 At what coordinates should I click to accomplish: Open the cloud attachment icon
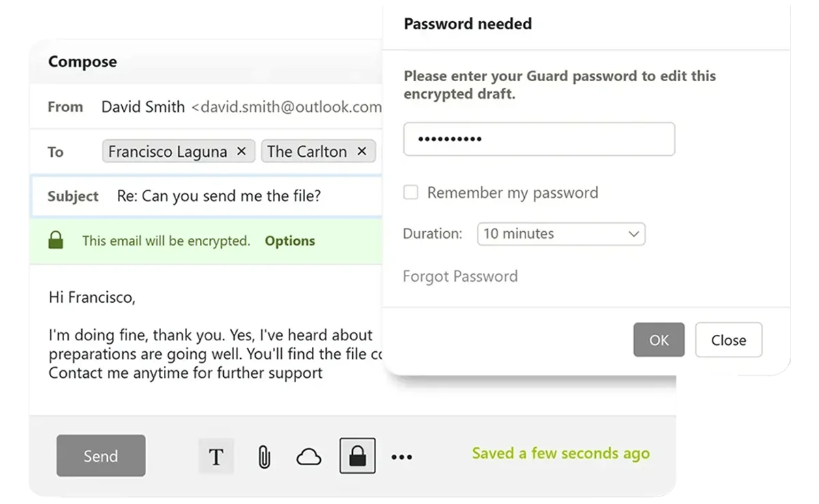click(308, 457)
